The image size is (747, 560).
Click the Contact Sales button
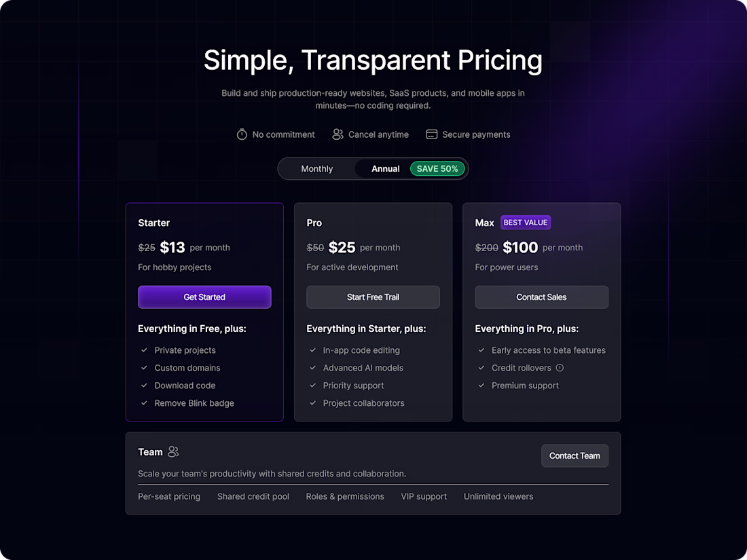pos(541,297)
